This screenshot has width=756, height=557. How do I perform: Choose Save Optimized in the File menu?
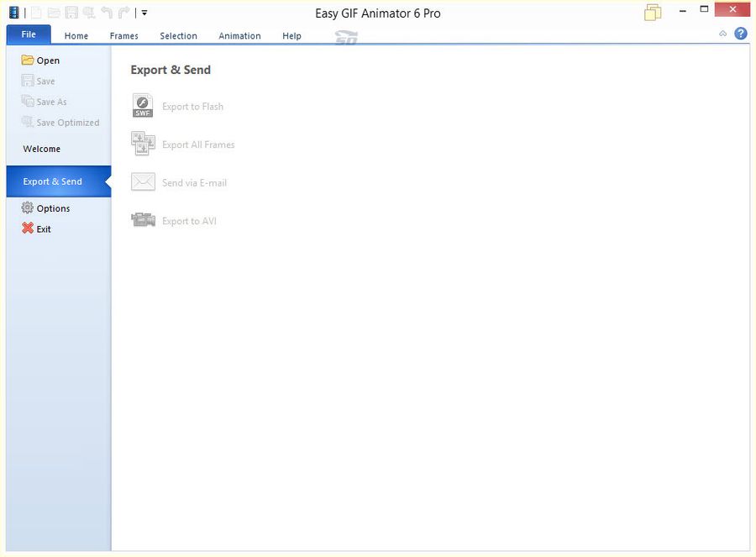pyautogui.click(x=60, y=123)
